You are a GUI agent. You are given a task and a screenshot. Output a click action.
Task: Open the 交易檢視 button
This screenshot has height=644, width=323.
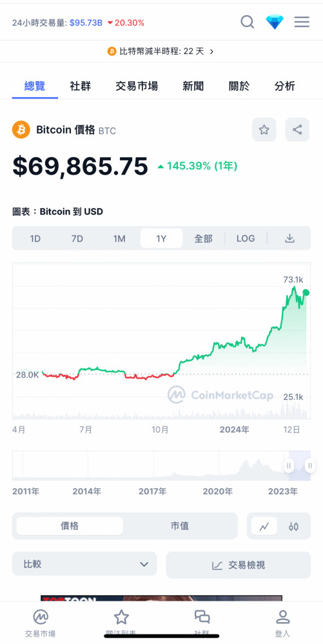(239, 565)
